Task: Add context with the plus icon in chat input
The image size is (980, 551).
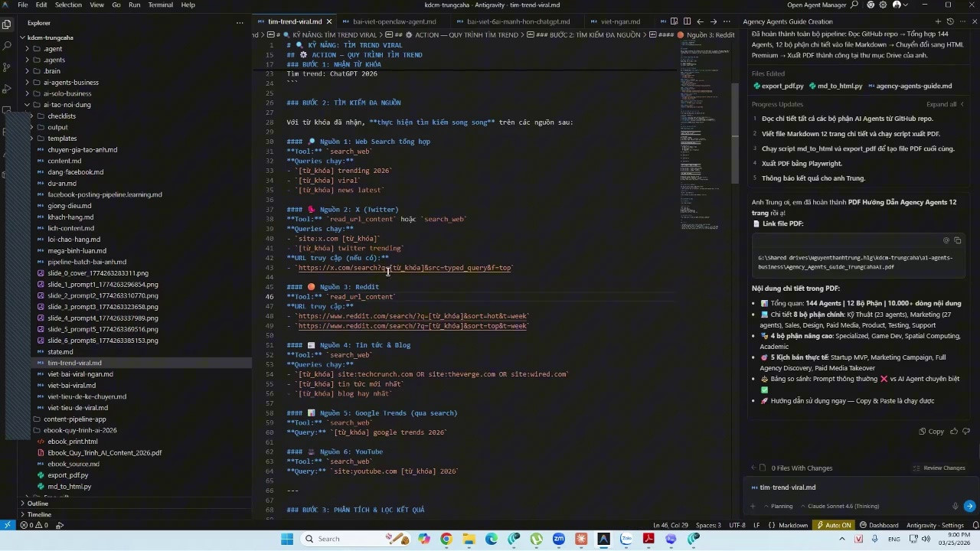Action: tap(753, 506)
